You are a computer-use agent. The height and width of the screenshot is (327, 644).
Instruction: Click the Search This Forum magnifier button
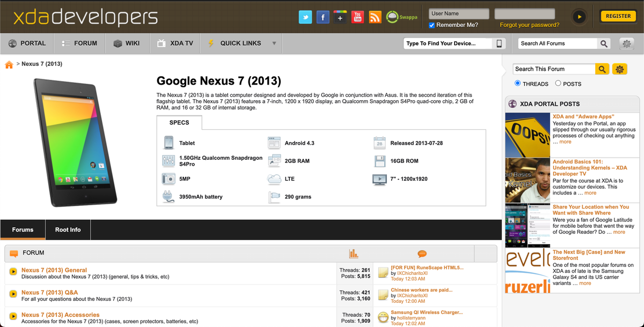pyautogui.click(x=602, y=69)
